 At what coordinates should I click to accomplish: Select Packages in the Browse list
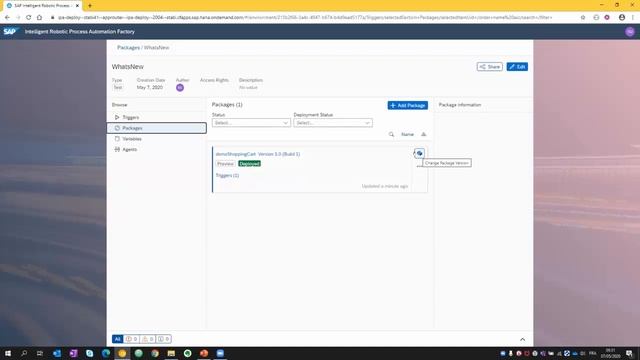tap(156, 128)
